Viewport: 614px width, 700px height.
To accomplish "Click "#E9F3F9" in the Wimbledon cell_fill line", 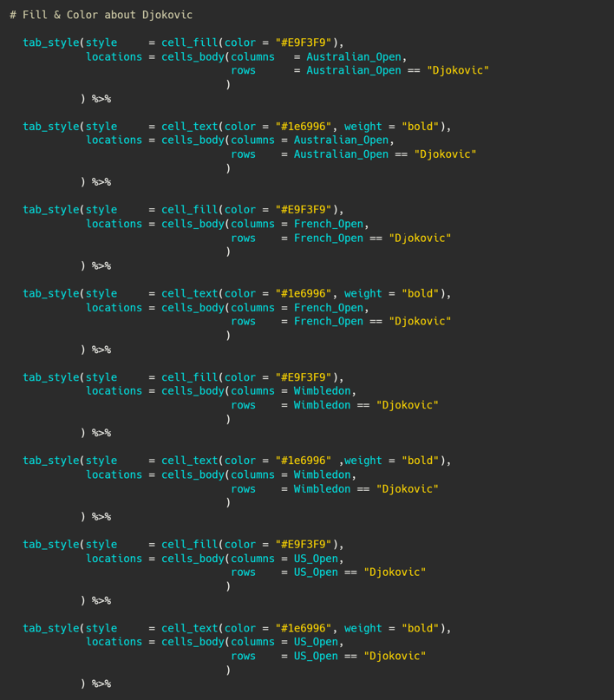I will tap(304, 377).
